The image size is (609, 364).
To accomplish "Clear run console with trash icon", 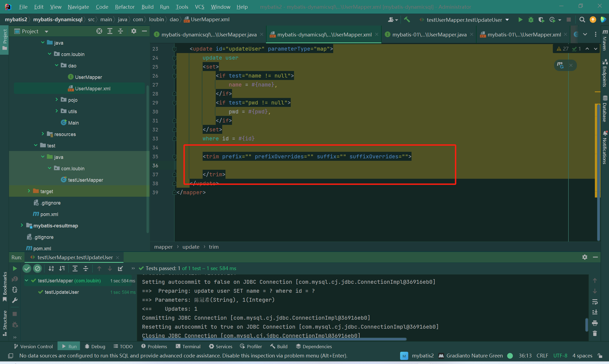I will point(595,333).
